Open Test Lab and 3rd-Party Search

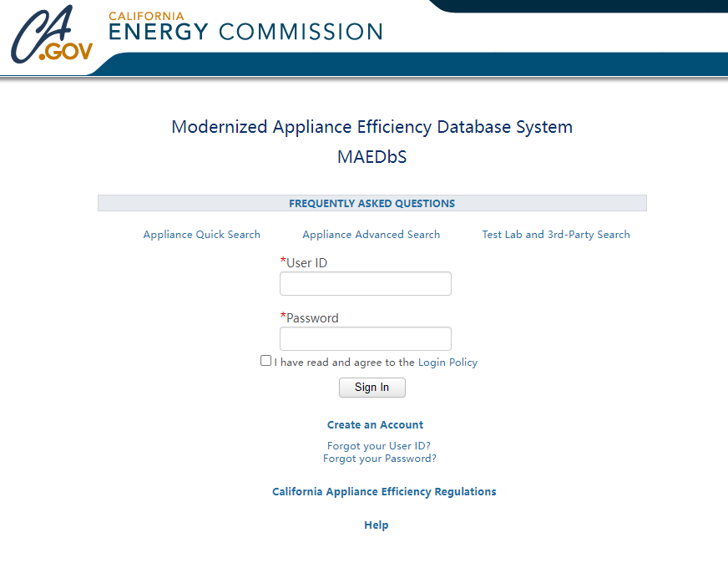click(556, 235)
